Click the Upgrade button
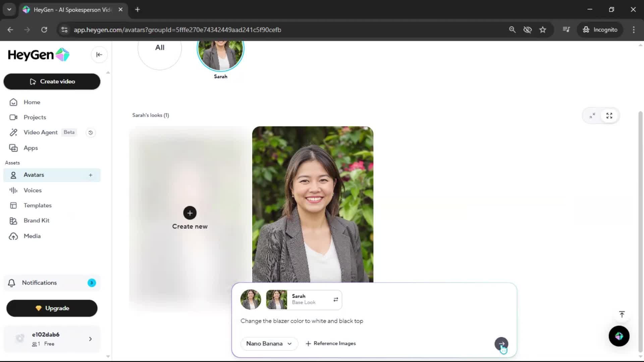This screenshot has width=644, height=362. [x=52, y=308]
